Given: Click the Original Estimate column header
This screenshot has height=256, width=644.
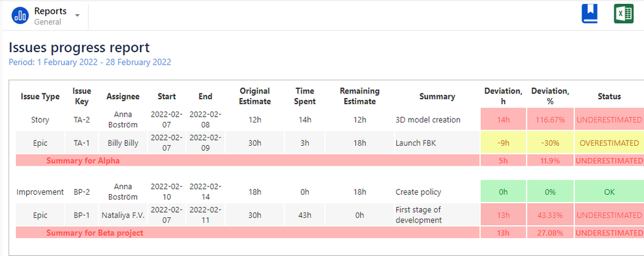Looking at the screenshot, I should click(255, 96).
